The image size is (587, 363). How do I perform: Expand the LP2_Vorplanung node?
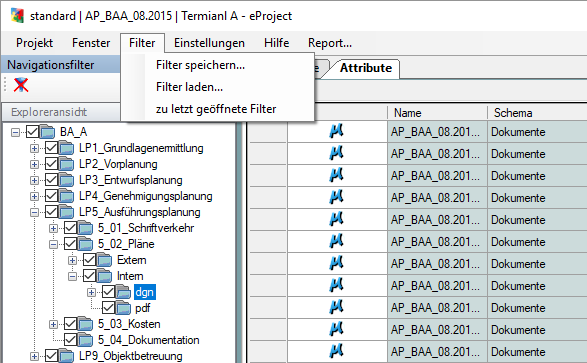34,164
